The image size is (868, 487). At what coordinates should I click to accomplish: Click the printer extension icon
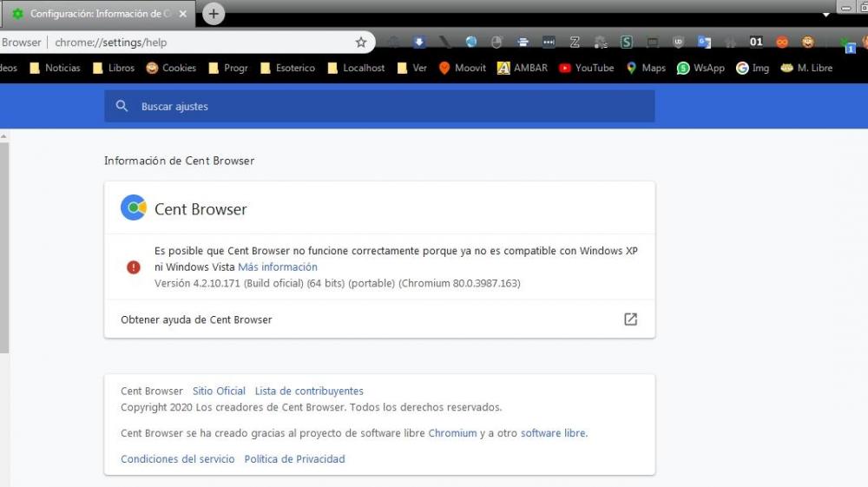pyautogui.click(x=523, y=42)
